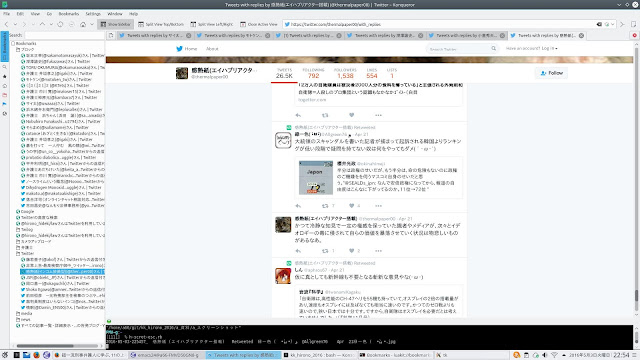Click the taskbar clock showing 22:54
Viewport: 640px width, 360px height.
click(621, 355)
